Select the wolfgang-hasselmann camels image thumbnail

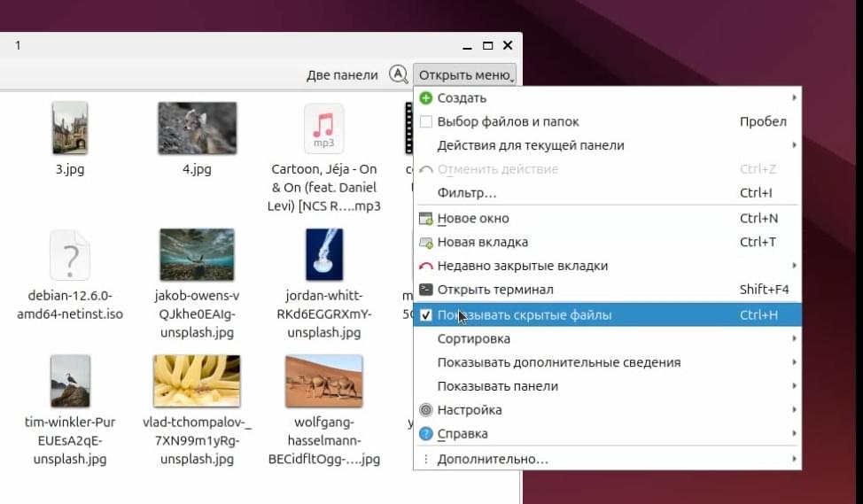324,381
